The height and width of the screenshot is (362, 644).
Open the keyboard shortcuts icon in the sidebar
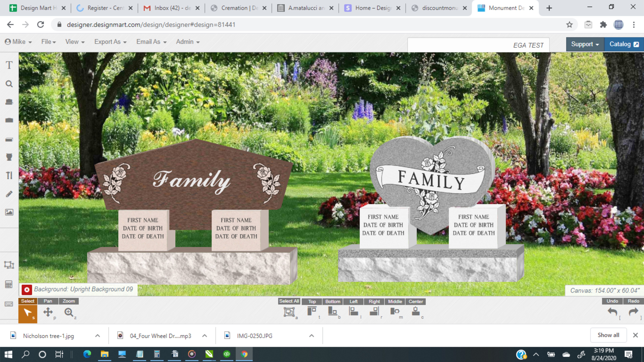(x=9, y=304)
